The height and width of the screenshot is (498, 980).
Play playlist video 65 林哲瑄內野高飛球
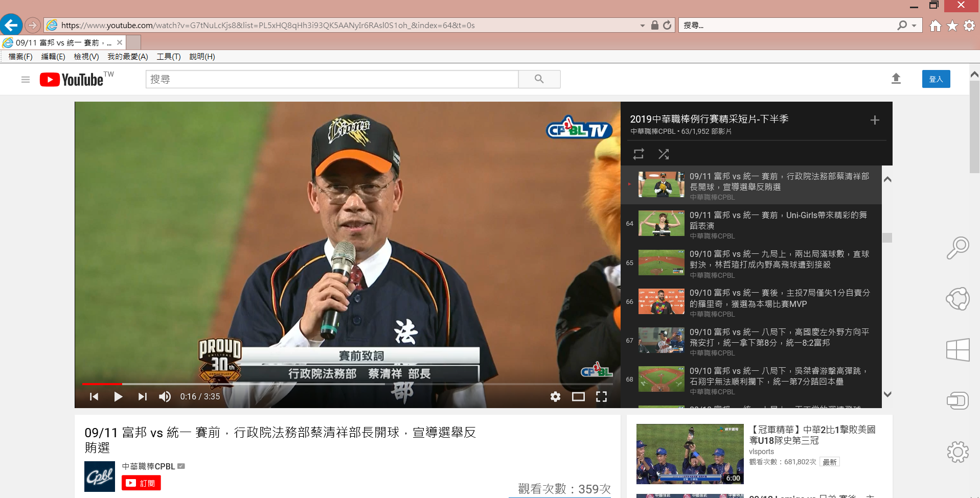coord(751,263)
